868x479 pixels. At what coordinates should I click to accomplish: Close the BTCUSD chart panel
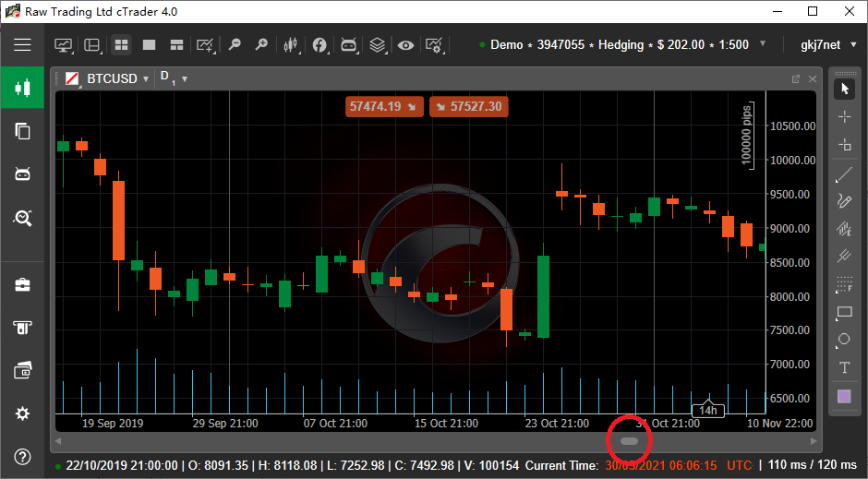812,79
